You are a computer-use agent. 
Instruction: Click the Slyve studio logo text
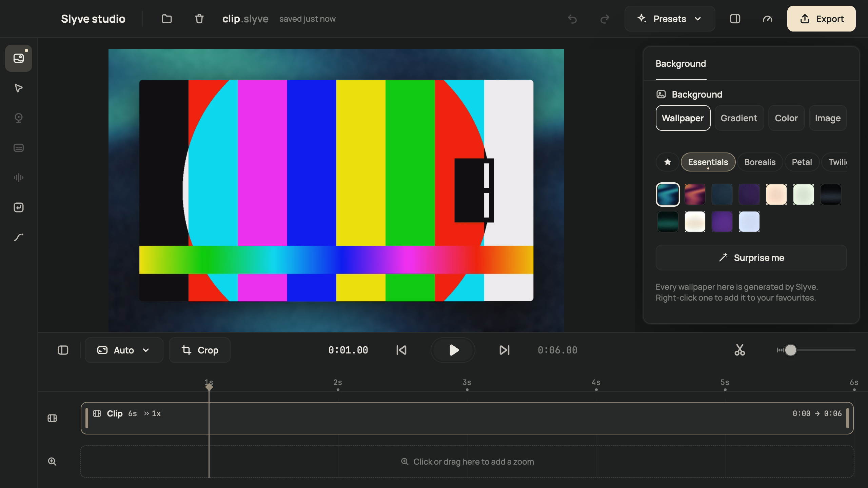[93, 19]
